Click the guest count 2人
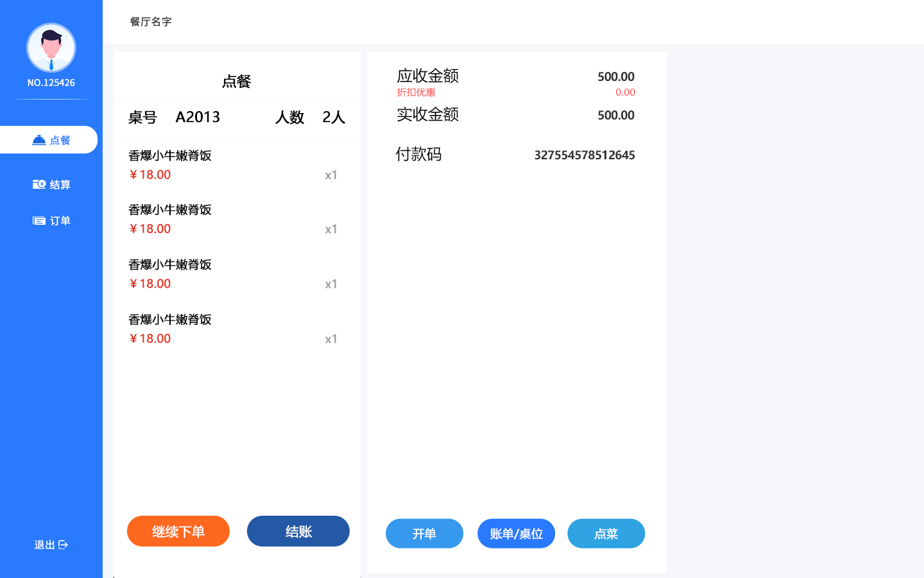The image size is (924, 578). pos(334,117)
